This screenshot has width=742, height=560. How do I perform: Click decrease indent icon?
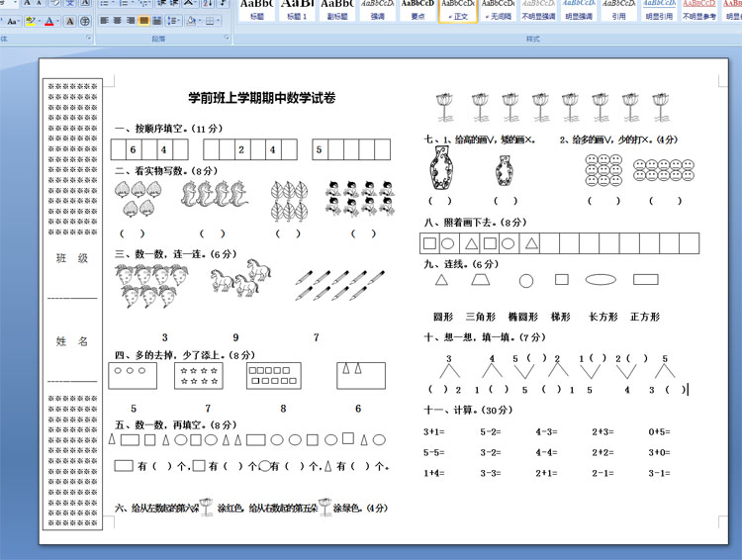162,3
